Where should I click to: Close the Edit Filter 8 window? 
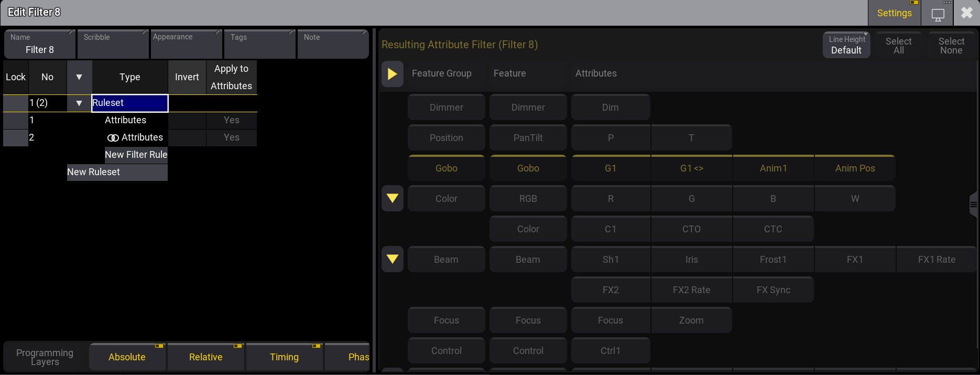point(966,13)
